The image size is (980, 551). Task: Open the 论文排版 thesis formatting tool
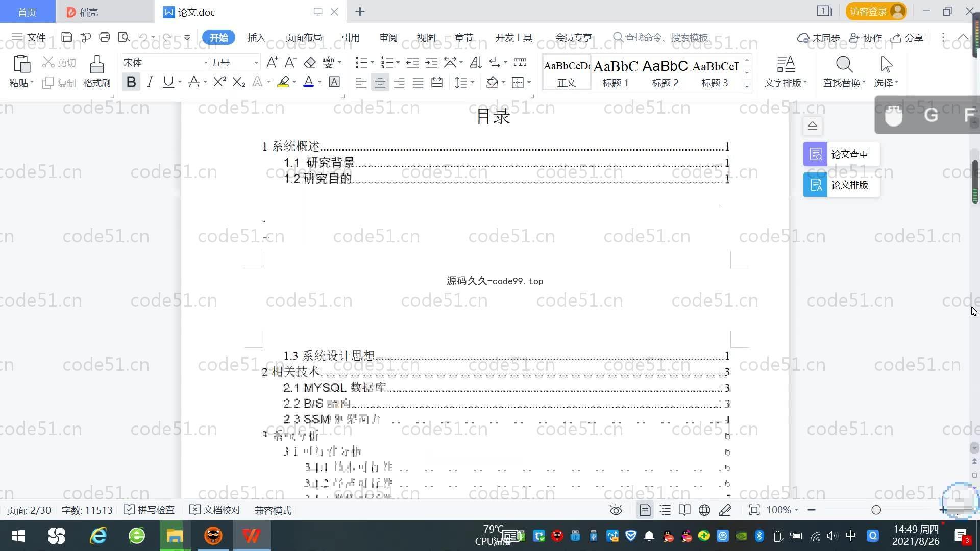841,185
